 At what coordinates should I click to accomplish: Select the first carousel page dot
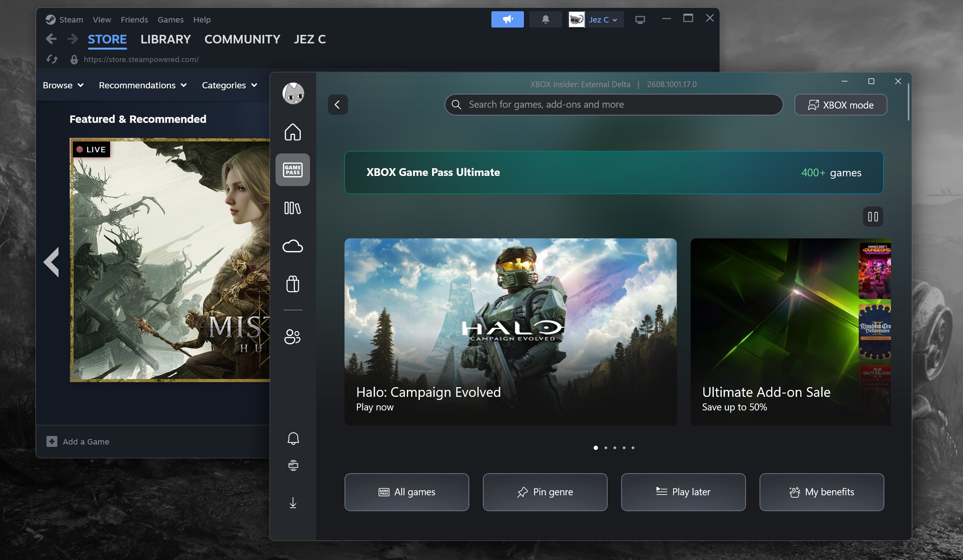coord(596,448)
